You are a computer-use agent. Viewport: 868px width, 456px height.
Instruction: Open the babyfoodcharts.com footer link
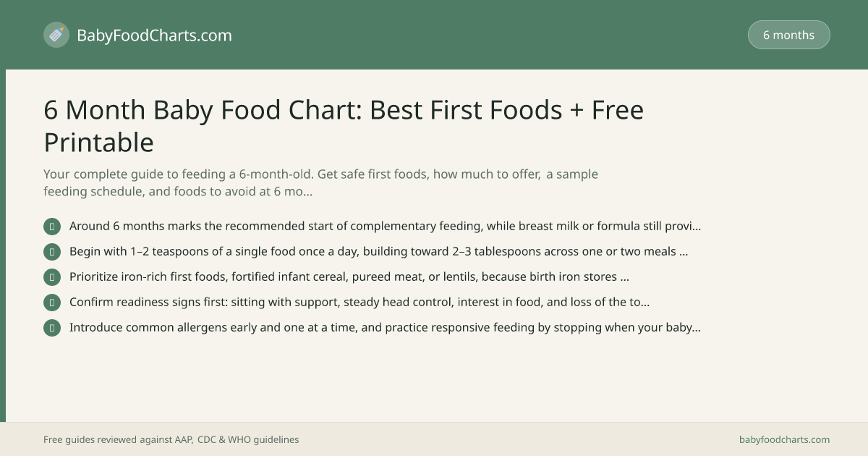(x=784, y=439)
